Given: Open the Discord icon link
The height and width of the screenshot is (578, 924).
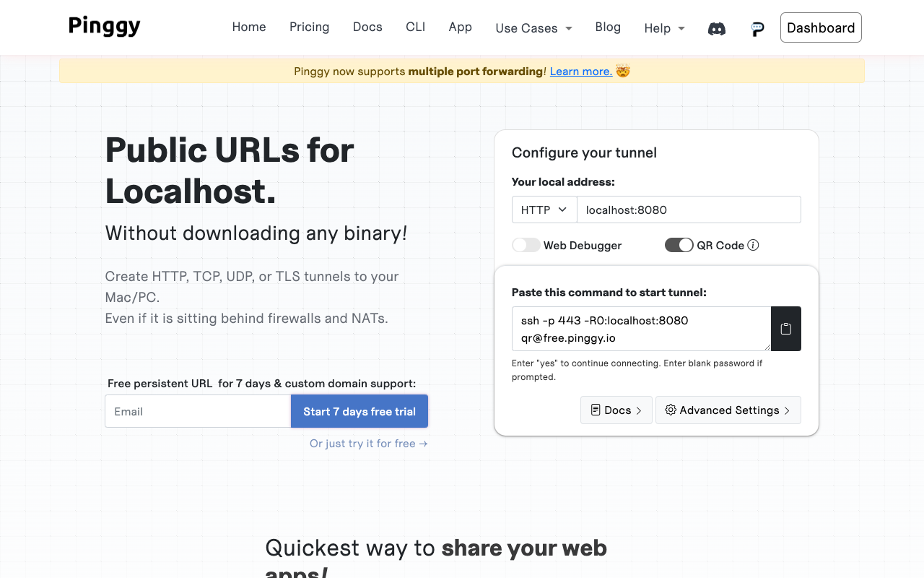Looking at the screenshot, I should 716,29.
